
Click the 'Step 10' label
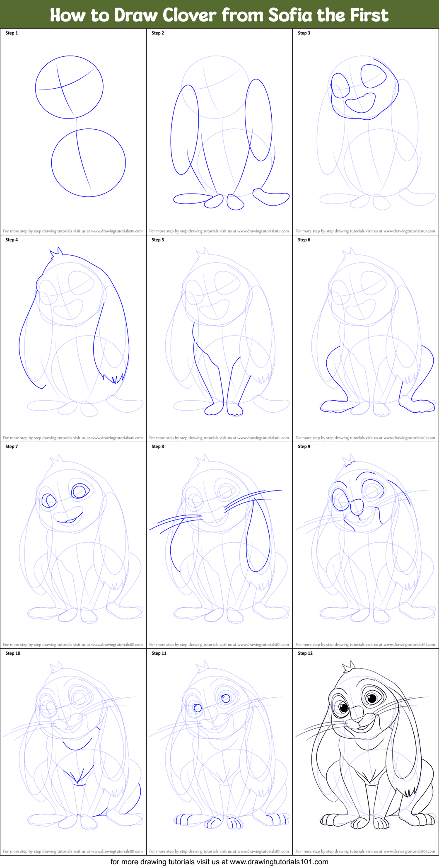[x=13, y=653]
